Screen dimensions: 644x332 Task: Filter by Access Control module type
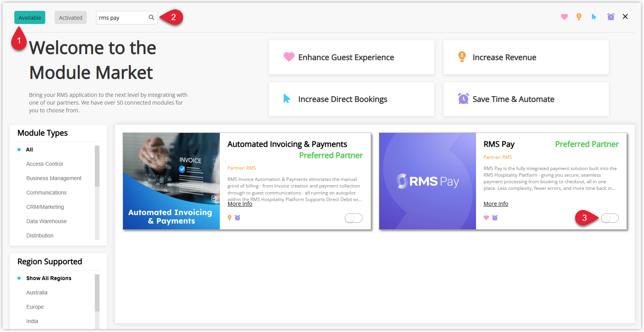(45, 164)
